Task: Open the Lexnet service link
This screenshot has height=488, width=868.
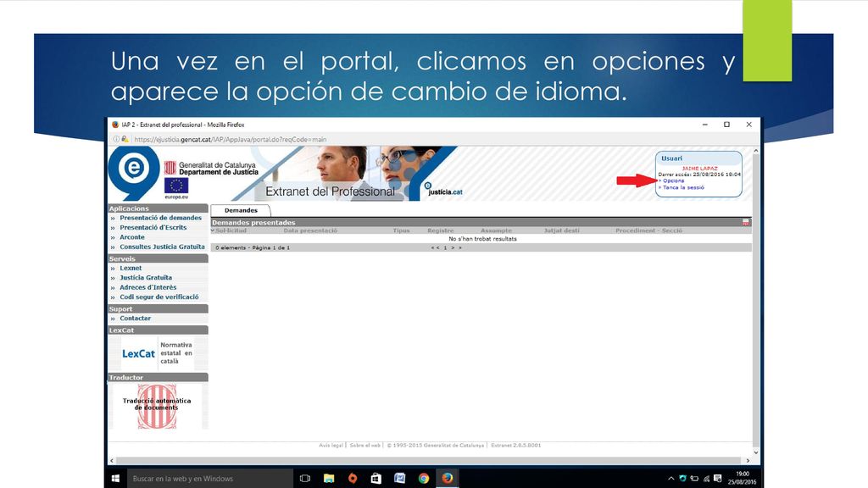Action: coord(131,269)
